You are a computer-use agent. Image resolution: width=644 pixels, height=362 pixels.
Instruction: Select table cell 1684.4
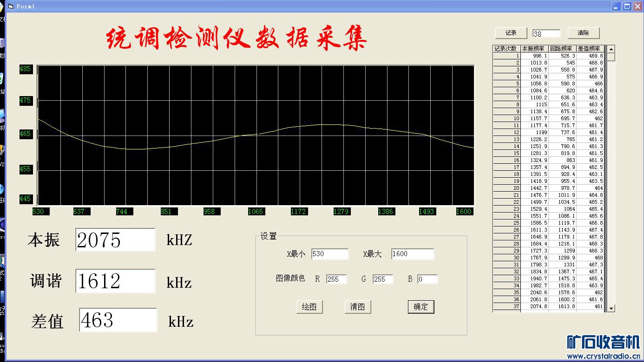click(534, 244)
